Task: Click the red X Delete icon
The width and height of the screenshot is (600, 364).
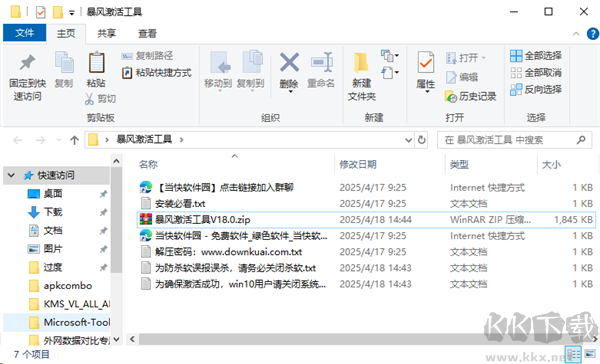Action: click(289, 63)
